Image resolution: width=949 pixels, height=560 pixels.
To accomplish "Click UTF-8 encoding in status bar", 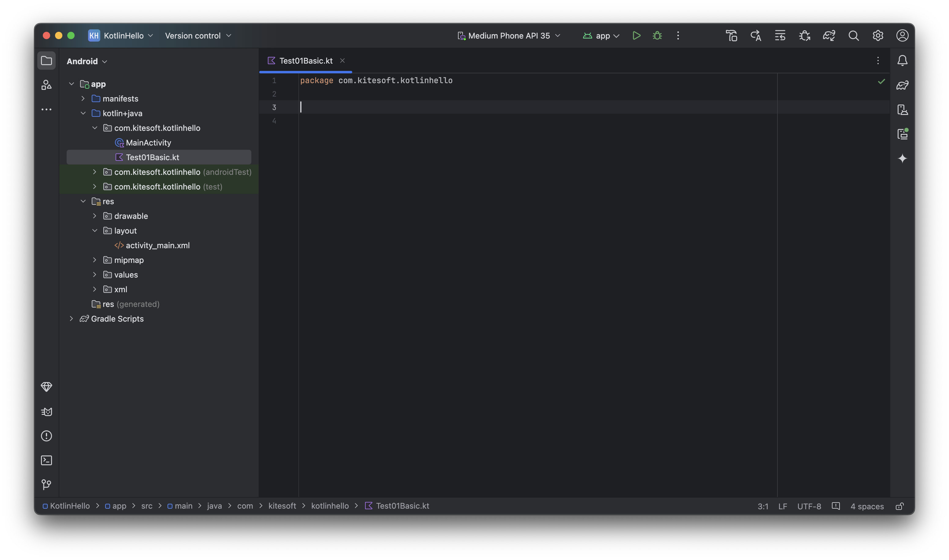I will point(809,506).
